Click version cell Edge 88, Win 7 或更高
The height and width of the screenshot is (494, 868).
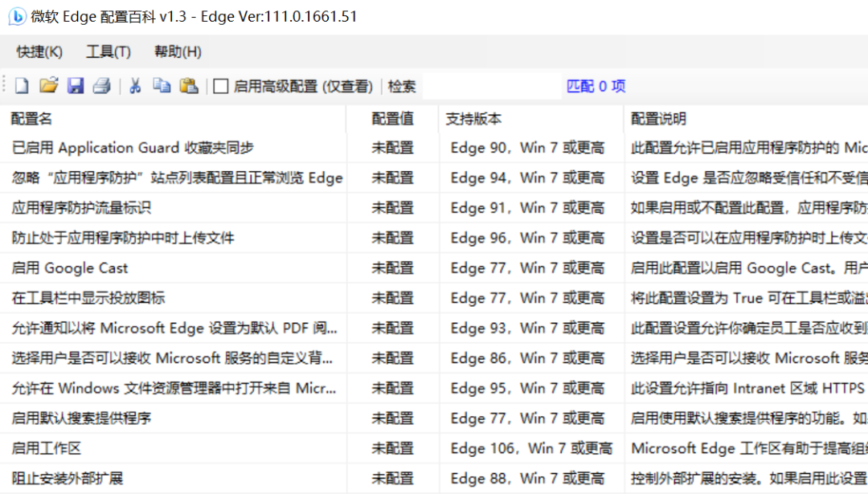tap(527, 478)
